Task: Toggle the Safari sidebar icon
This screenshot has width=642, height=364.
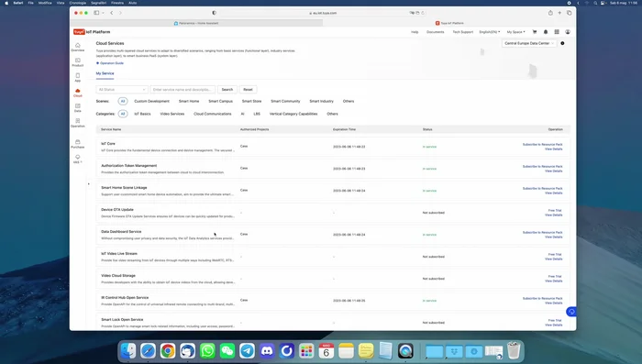Action: [x=96, y=13]
